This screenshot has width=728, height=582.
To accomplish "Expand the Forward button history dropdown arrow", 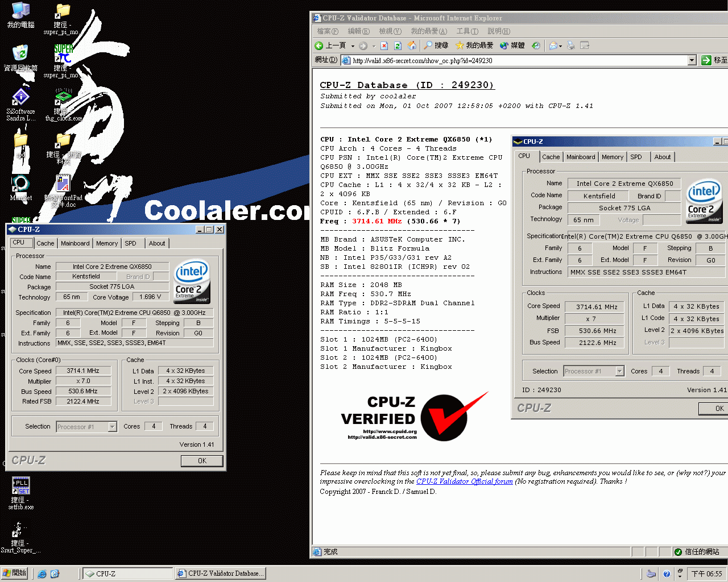I will (374, 46).
